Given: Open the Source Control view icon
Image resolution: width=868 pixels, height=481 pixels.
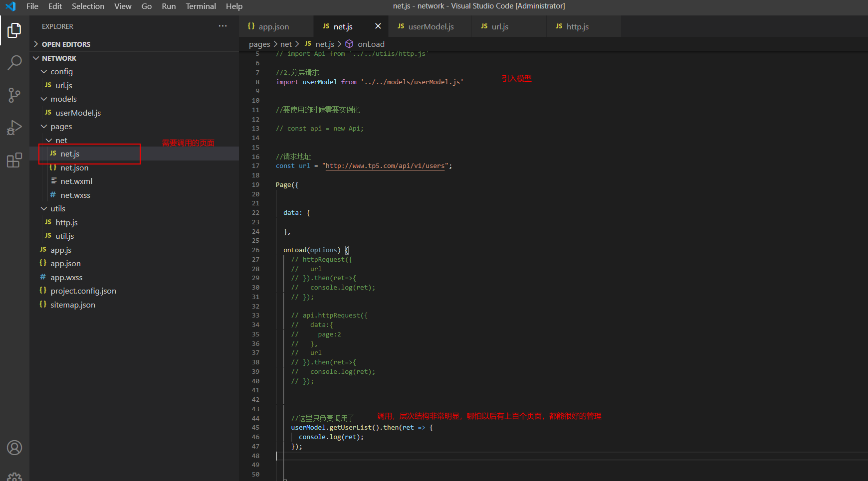Looking at the screenshot, I should [x=14, y=95].
